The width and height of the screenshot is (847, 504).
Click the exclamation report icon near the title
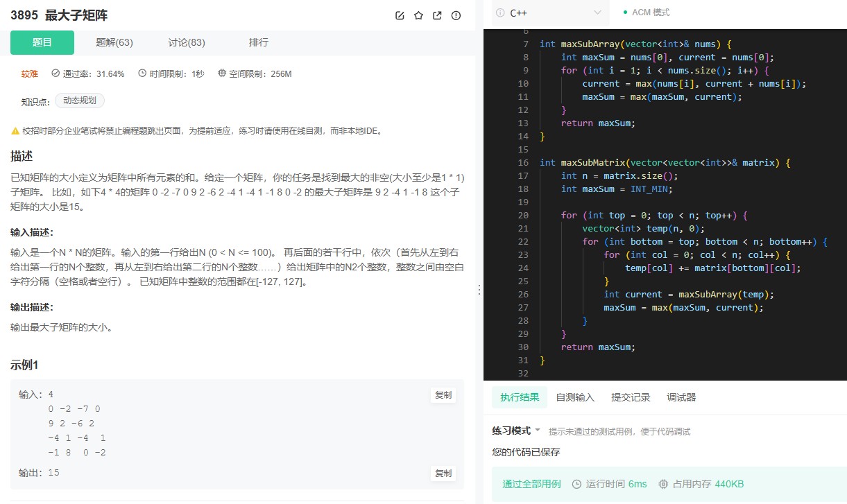pos(456,15)
